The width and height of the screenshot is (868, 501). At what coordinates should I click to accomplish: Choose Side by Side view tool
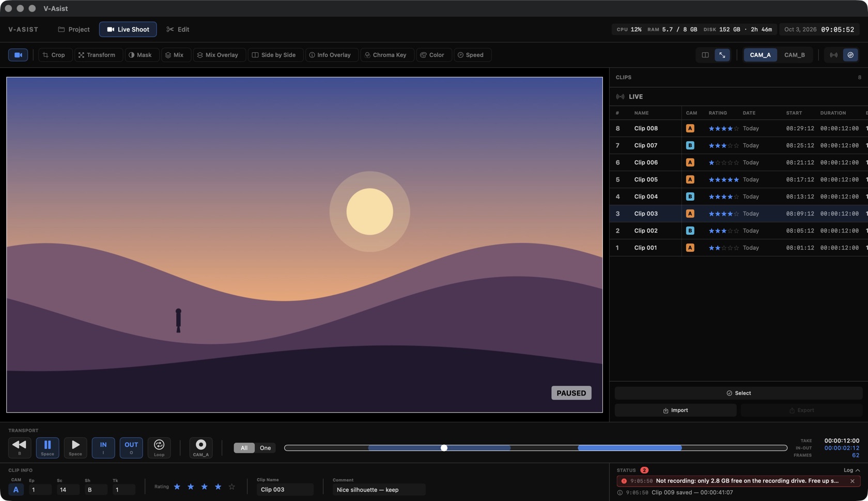tap(274, 55)
